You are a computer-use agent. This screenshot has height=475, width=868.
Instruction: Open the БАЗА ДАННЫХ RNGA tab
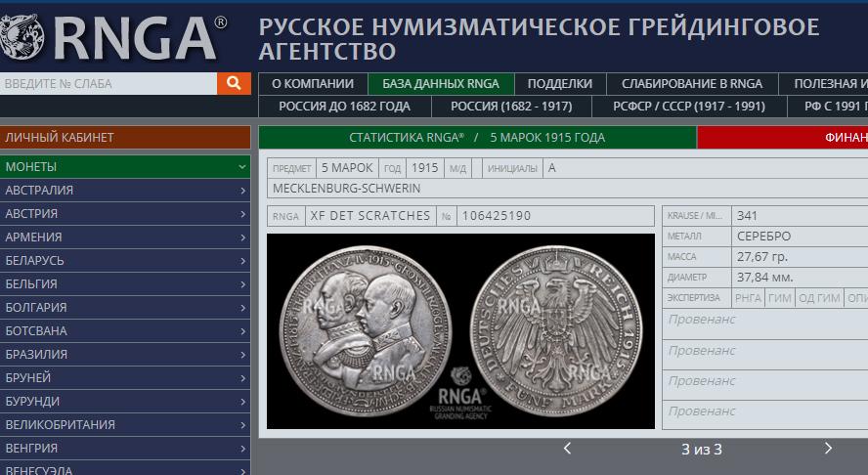(x=441, y=84)
